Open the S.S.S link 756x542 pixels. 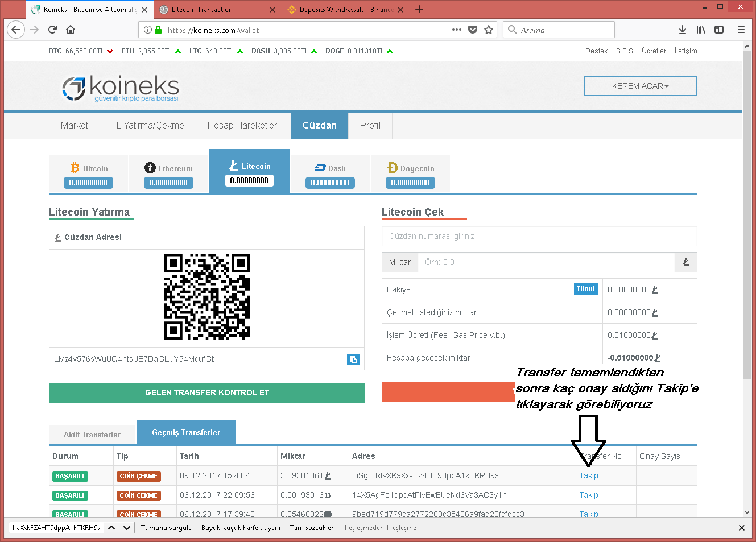[x=625, y=51]
